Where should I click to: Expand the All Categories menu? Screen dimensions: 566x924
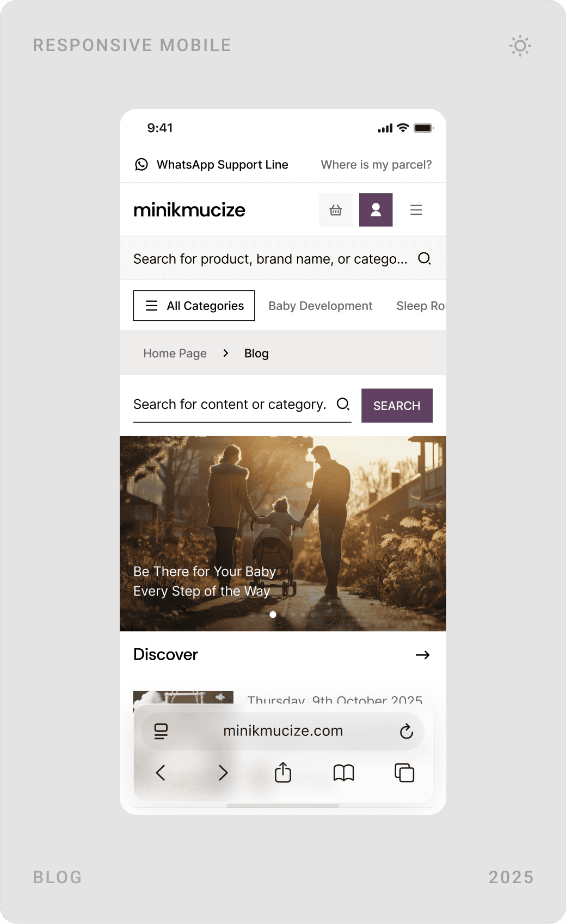tap(194, 306)
